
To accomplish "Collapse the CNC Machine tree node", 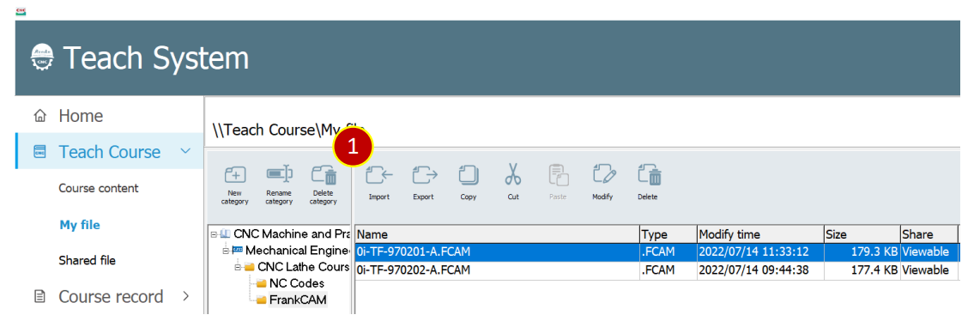I will coord(214,235).
